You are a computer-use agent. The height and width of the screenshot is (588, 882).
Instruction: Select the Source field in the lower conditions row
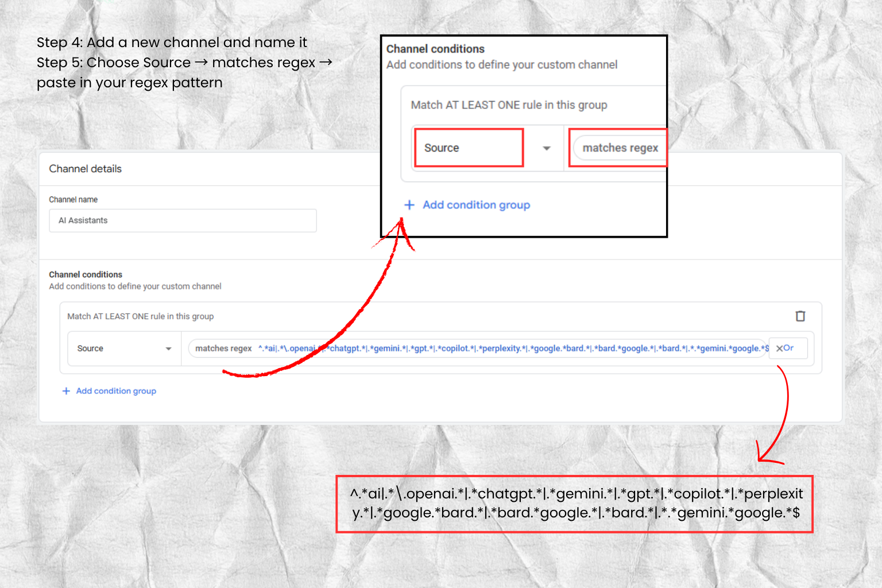pyautogui.click(x=115, y=349)
